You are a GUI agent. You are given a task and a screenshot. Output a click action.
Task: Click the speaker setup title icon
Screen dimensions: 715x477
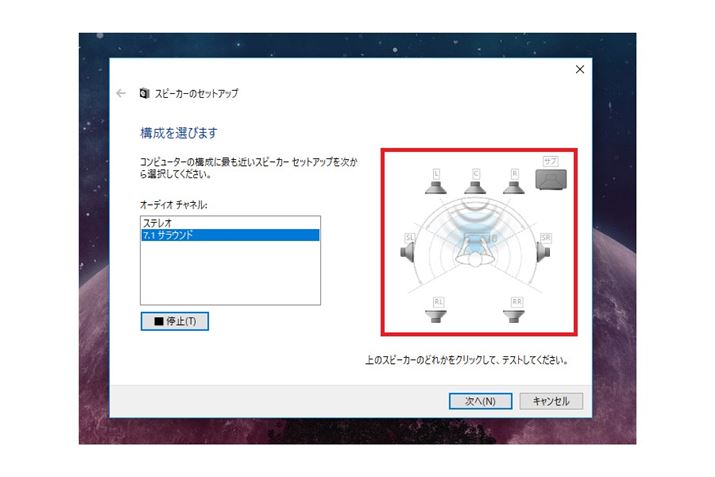pos(145,93)
